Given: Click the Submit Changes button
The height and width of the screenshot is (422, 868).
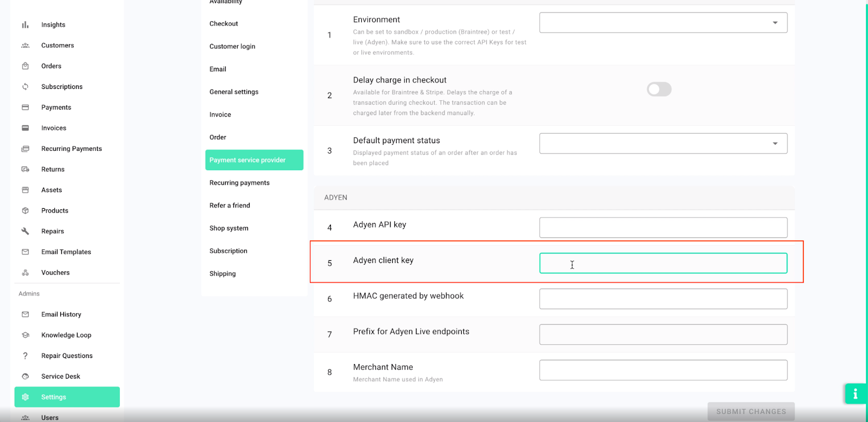Looking at the screenshot, I should coord(751,412).
